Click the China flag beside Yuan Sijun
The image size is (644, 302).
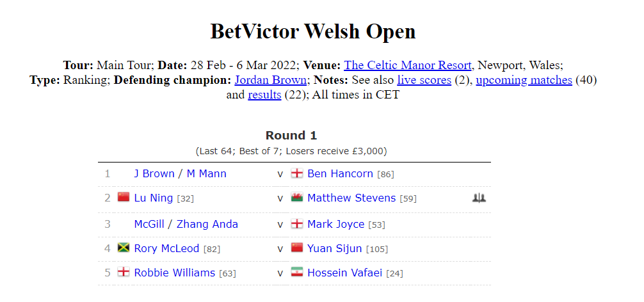(x=296, y=248)
